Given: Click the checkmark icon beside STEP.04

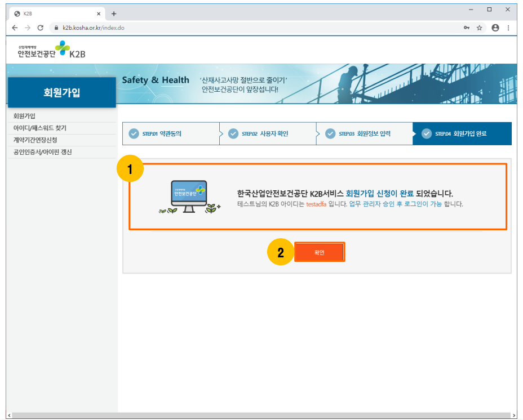Looking at the screenshot, I should pyautogui.click(x=426, y=133).
